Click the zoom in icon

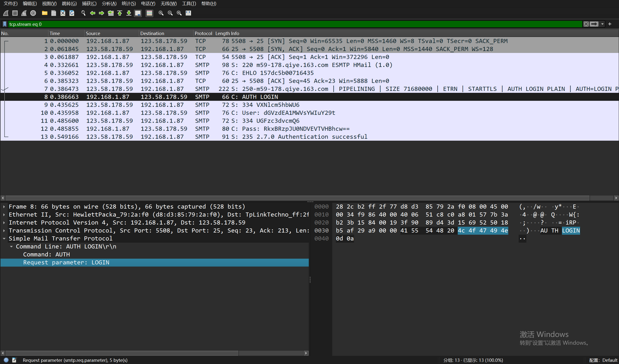(x=161, y=13)
